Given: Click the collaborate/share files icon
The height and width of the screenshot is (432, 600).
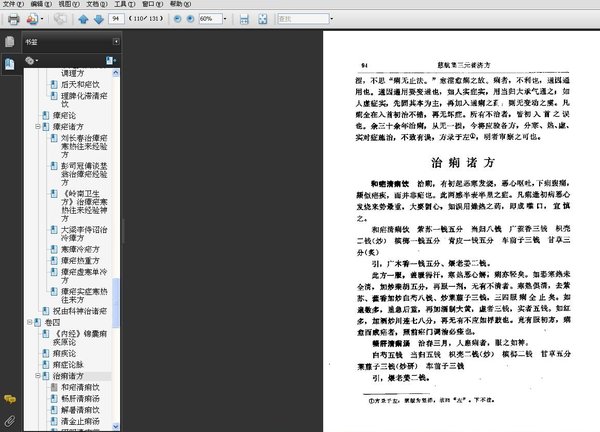Looking at the screenshot, I should point(32,19).
